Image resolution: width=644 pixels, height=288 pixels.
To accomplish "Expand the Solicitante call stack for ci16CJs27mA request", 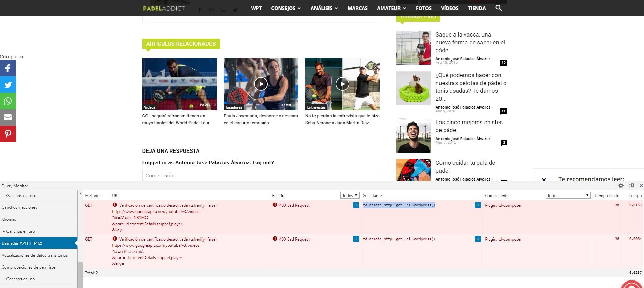I will pyautogui.click(x=478, y=239).
